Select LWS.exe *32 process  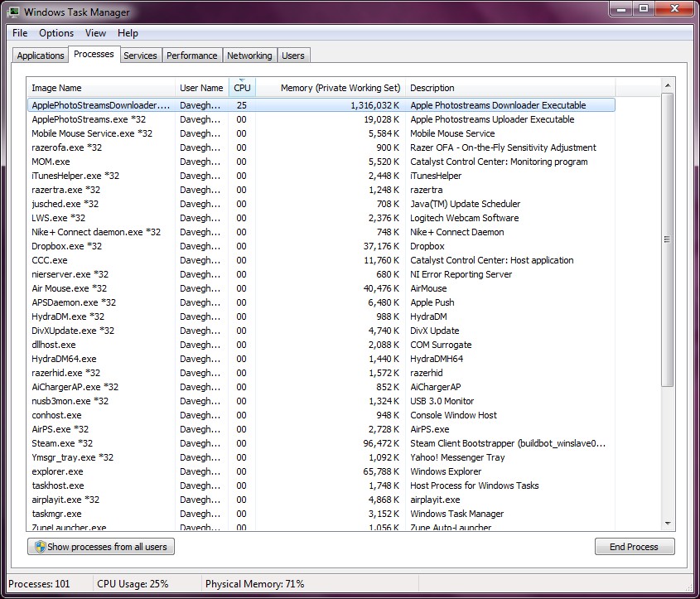(321, 218)
